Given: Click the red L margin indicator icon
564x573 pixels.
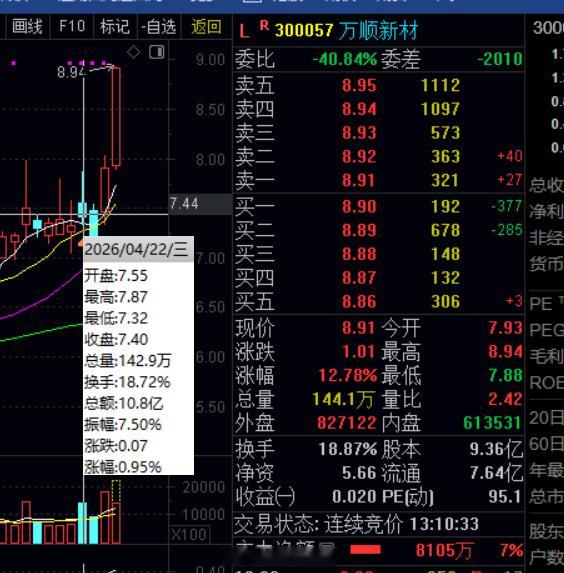Looking at the screenshot, I should [245, 31].
